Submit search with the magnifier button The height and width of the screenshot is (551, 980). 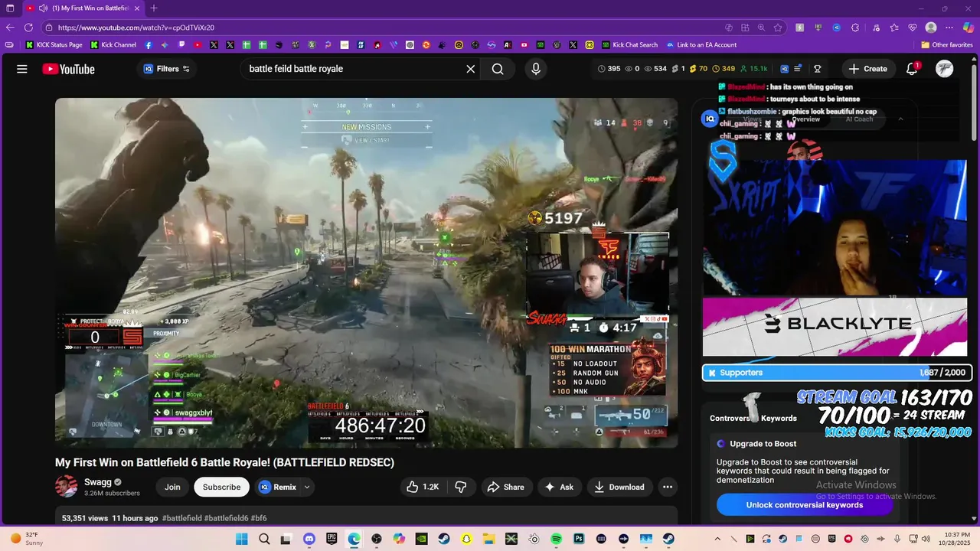(x=498, y=69)
